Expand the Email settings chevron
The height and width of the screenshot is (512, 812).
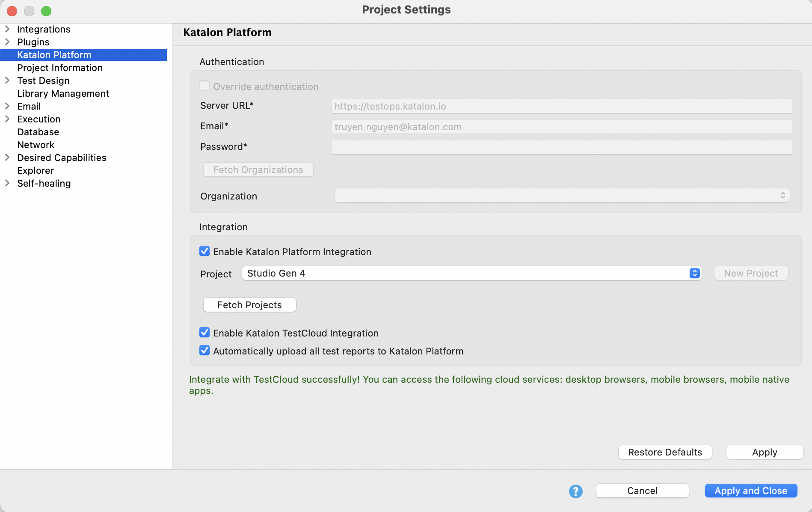(7, 106)
